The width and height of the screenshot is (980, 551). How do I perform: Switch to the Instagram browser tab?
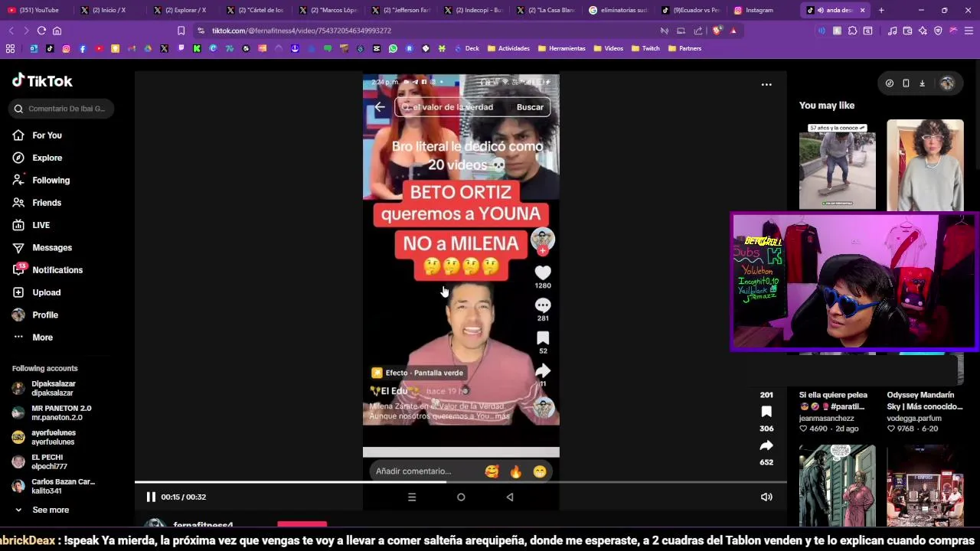point(759,10)
